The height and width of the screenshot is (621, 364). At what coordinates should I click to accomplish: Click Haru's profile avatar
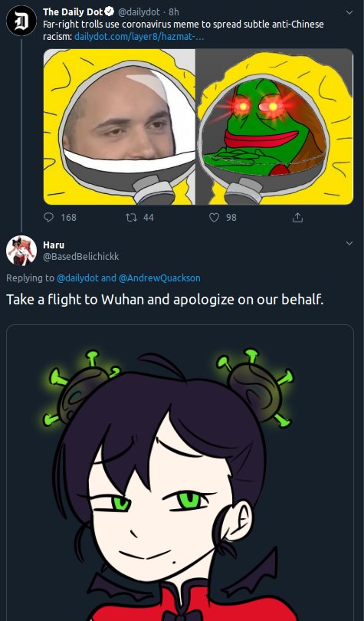click(x=21, y=250)
